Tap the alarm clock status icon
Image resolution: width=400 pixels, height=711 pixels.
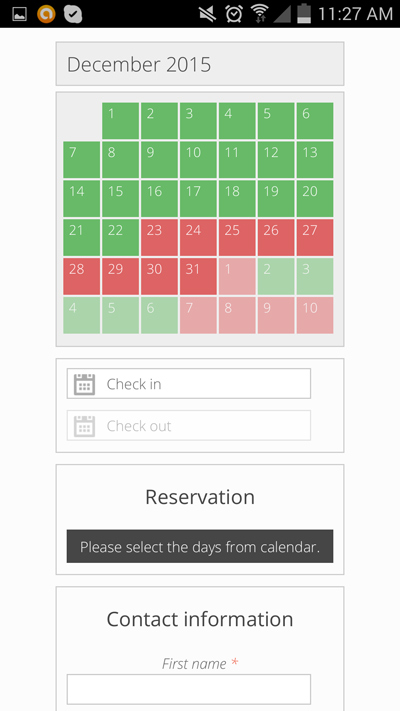[234, 14]
